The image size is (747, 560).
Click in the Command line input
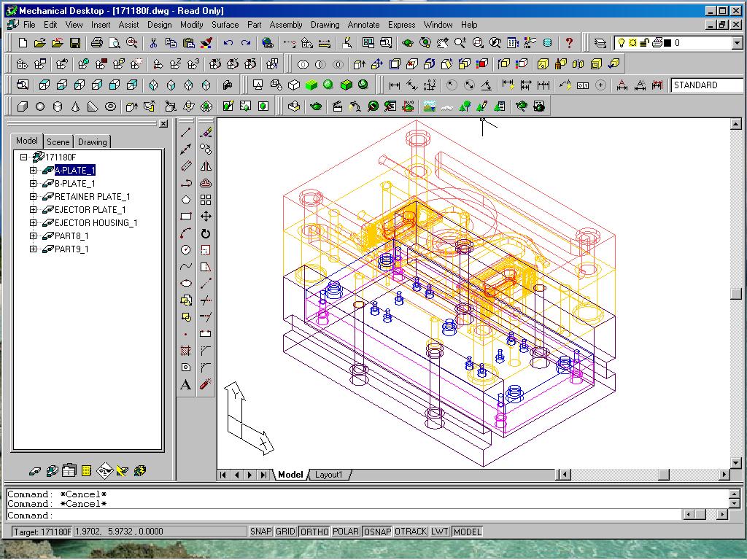(345, 516)
